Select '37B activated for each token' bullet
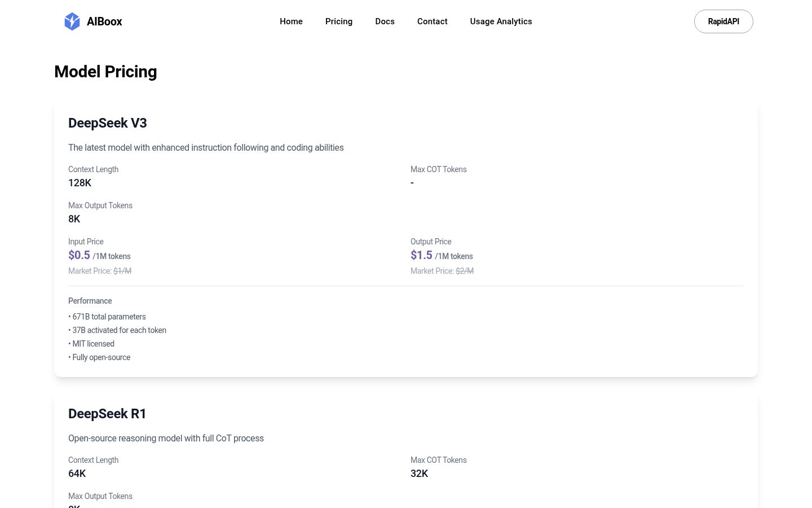The image size is (812, 508). click(x=117, y=330)
